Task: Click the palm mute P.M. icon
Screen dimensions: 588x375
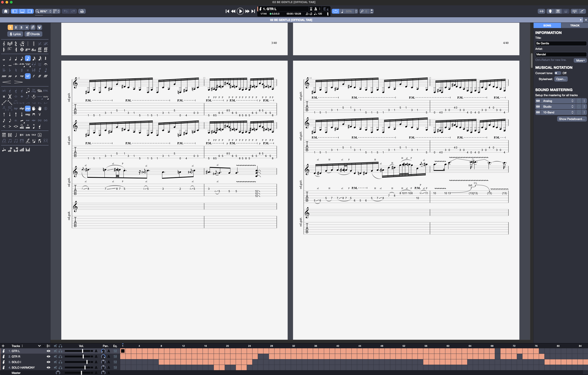Action: click(46, 91)
